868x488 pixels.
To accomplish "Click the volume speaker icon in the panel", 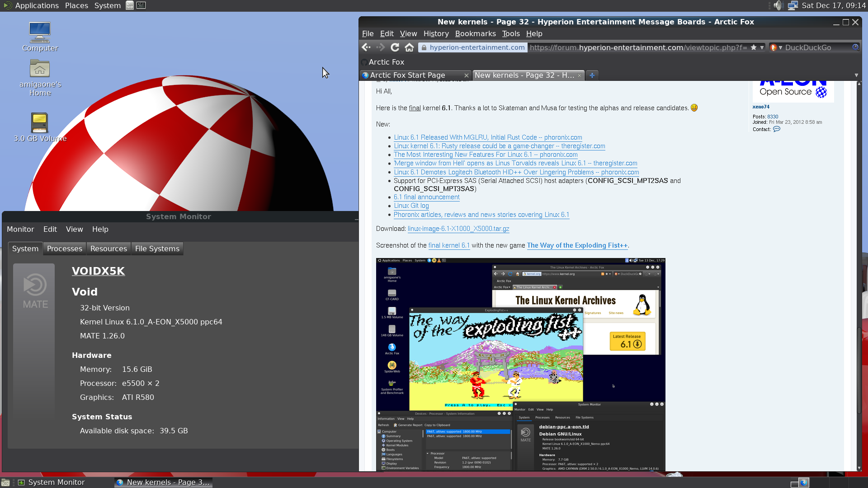I will 778,5.
